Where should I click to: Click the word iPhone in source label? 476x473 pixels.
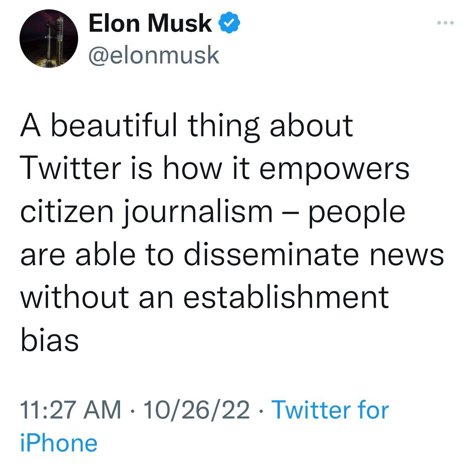[x=59, y=442]
